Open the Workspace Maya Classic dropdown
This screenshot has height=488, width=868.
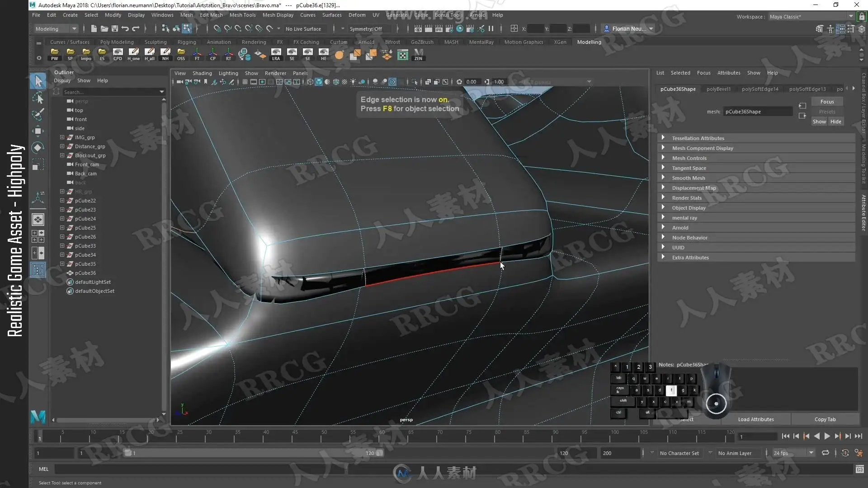(x=811, y=17)
